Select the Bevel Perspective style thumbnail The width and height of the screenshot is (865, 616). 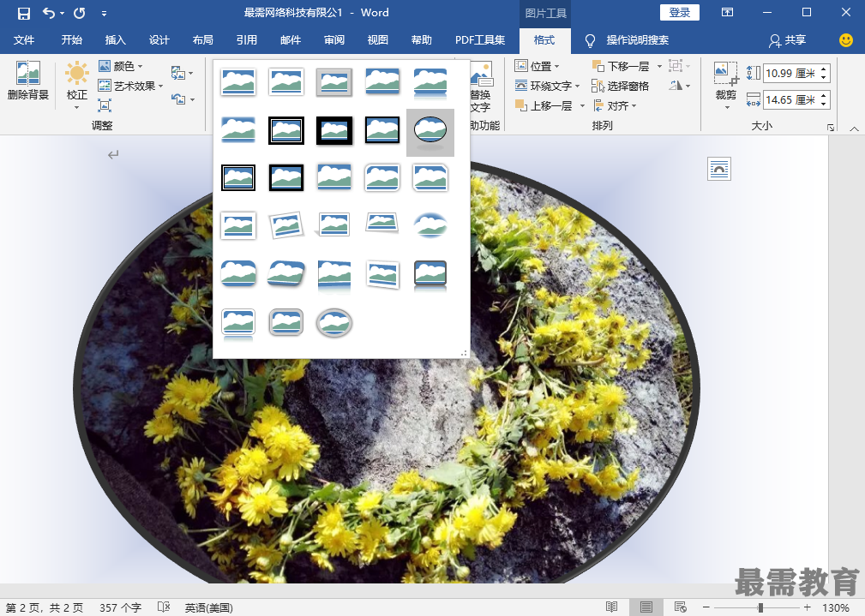click(x=286, y=274)
